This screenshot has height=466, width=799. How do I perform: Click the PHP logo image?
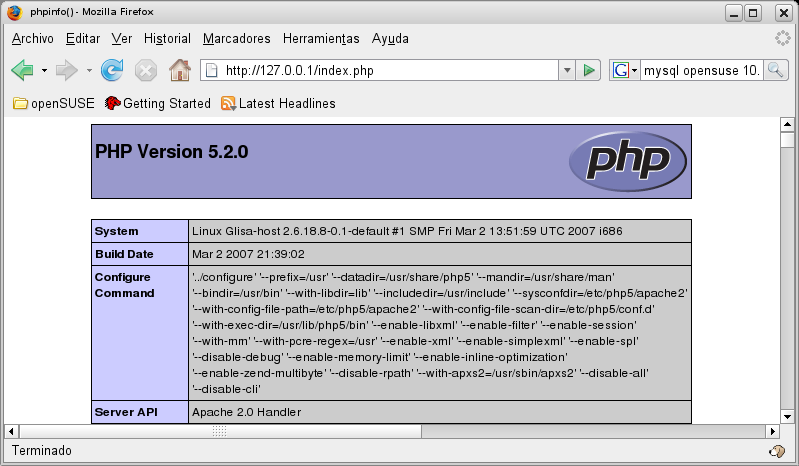click(x=627, y=161)
